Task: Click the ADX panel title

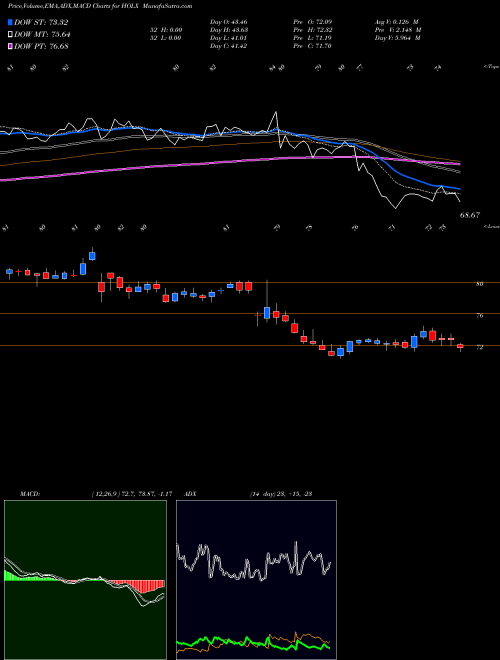Action: pos(191,494)
